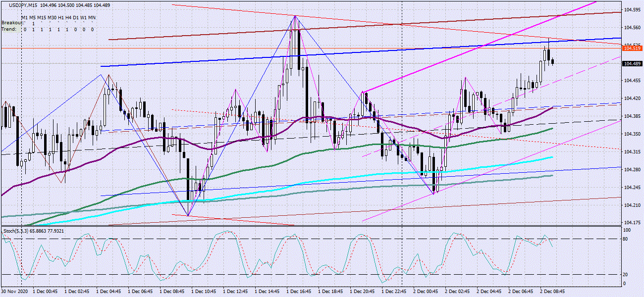Select the MN timeframe label

tap(92, 17)
